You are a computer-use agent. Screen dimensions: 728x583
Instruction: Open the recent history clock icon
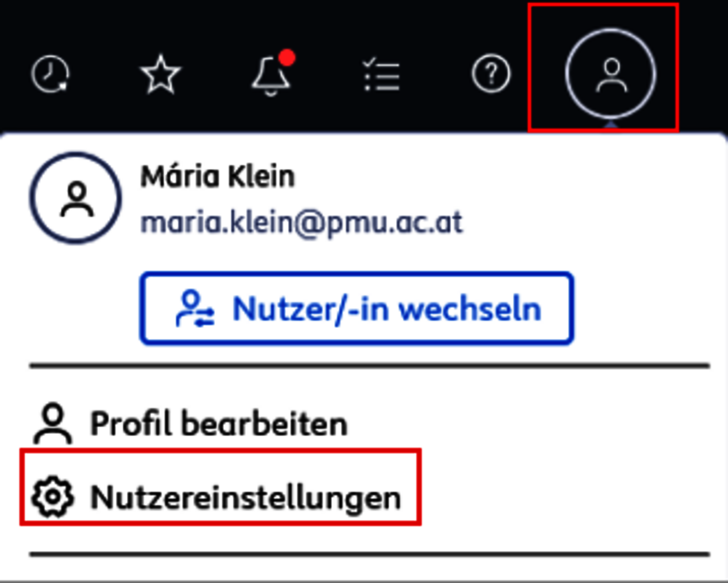point(50,74)
